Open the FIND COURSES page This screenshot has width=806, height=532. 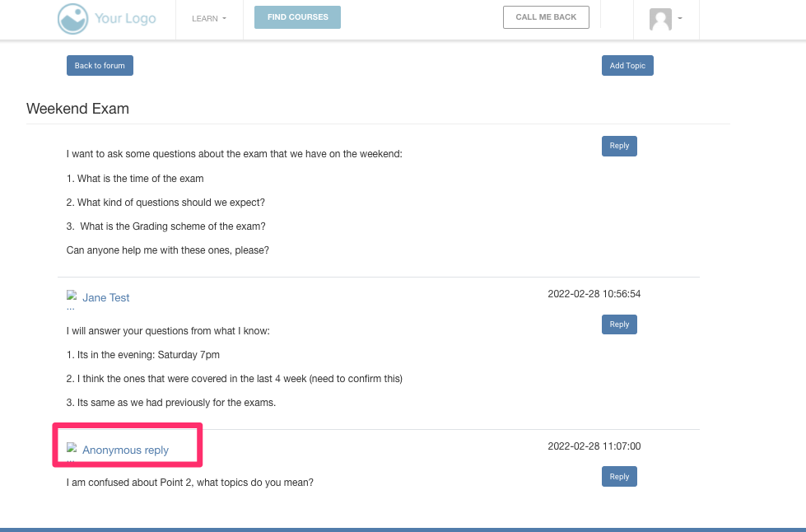[297, 17]
